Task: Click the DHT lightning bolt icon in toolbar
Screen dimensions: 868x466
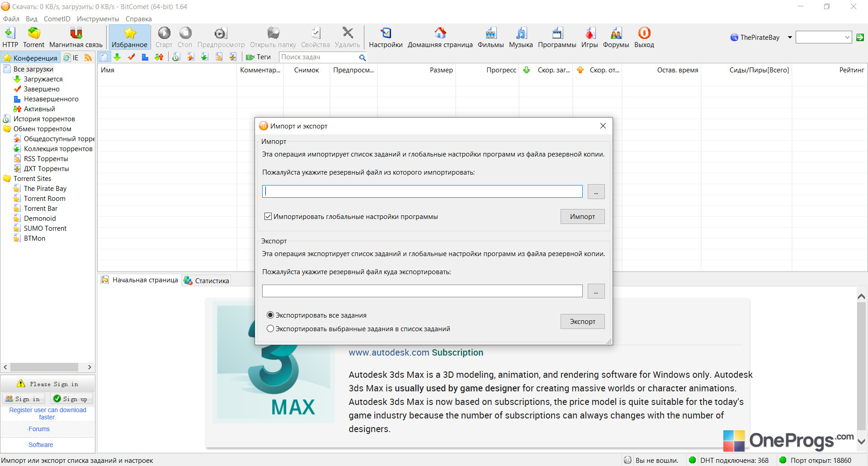Action: (x=233, y=57)
